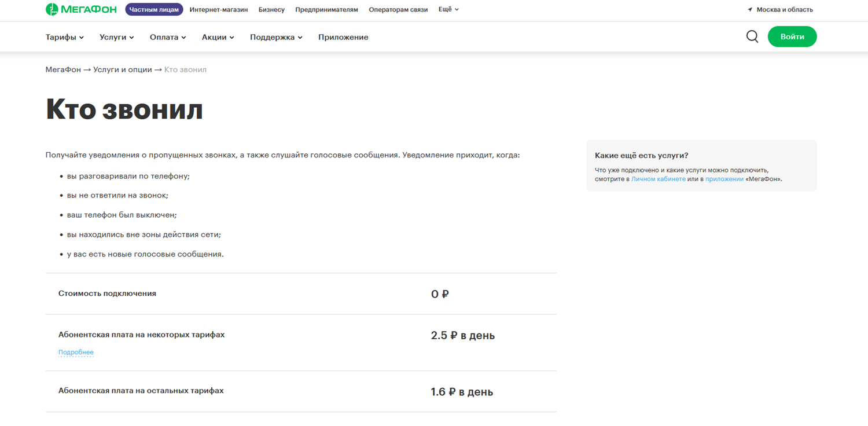Go to Услуги и опции breadcrumb
Viewport: 868px width, 426px height.
(123, 69)
